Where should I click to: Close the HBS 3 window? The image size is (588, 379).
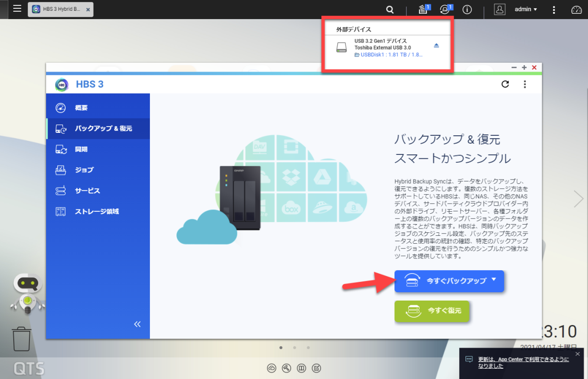534,67
